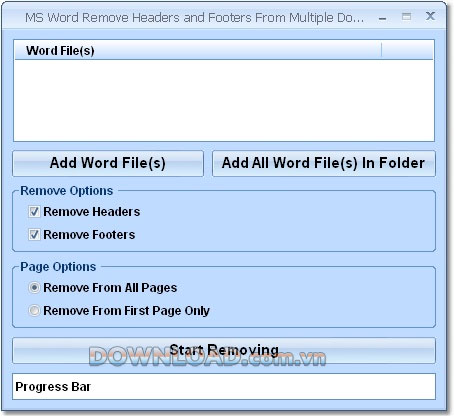The height and width of the screenshot is (418, 454).
Task: Click the Word File(s) column header
Action: (x=198, y=51)
